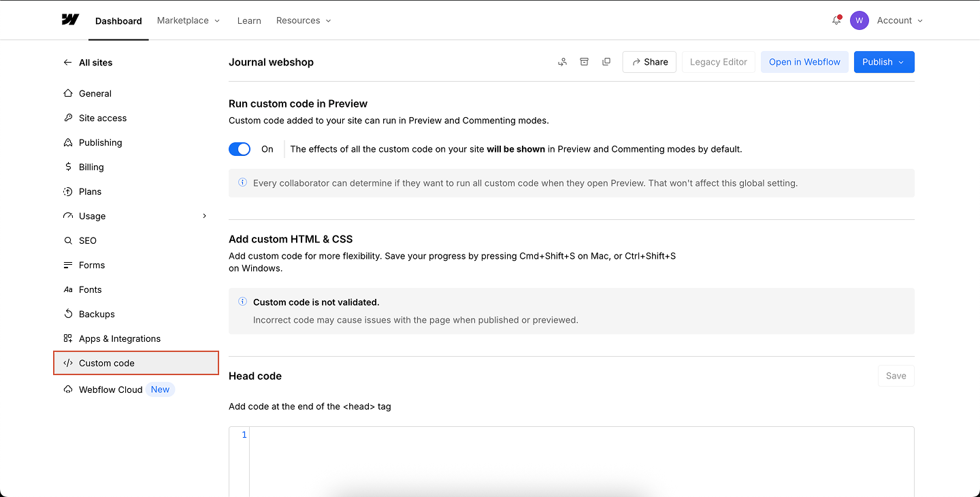Open the notifications bell
Screen dimensions: 980x497
click(x=836, y=20)
